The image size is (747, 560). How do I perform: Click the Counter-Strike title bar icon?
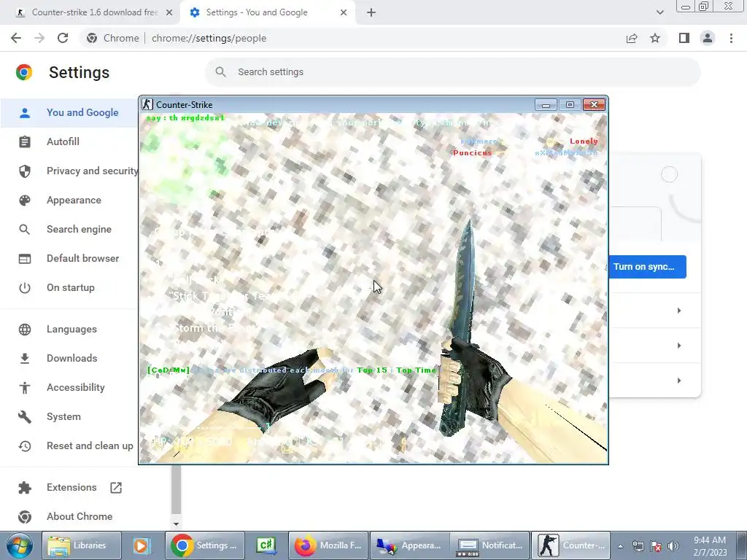[x=147, y=105]
